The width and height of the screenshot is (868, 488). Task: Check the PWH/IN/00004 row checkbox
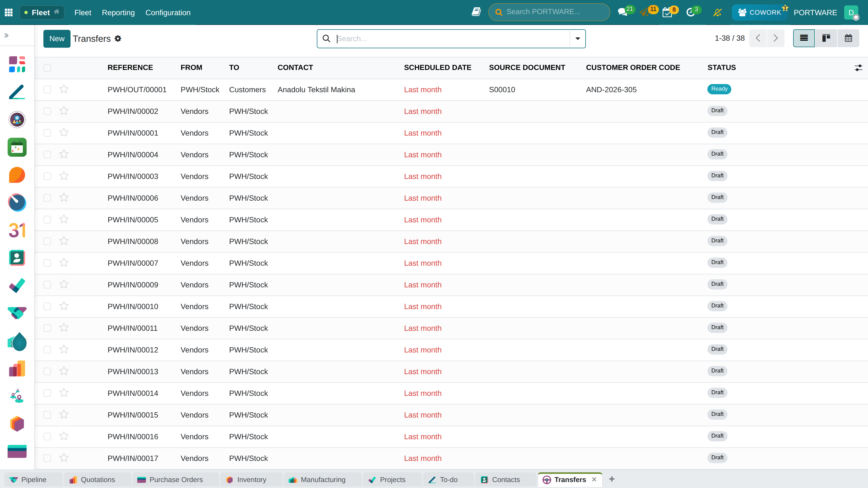point(47,155)
